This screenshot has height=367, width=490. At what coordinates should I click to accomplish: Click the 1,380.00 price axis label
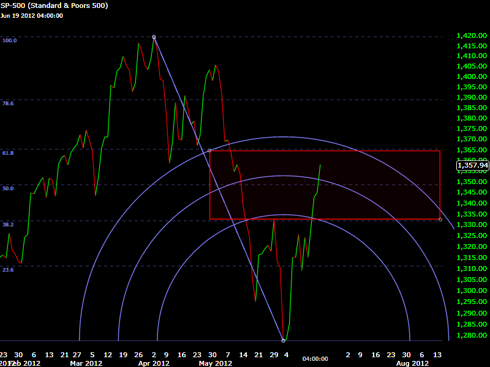coord(472,118)
